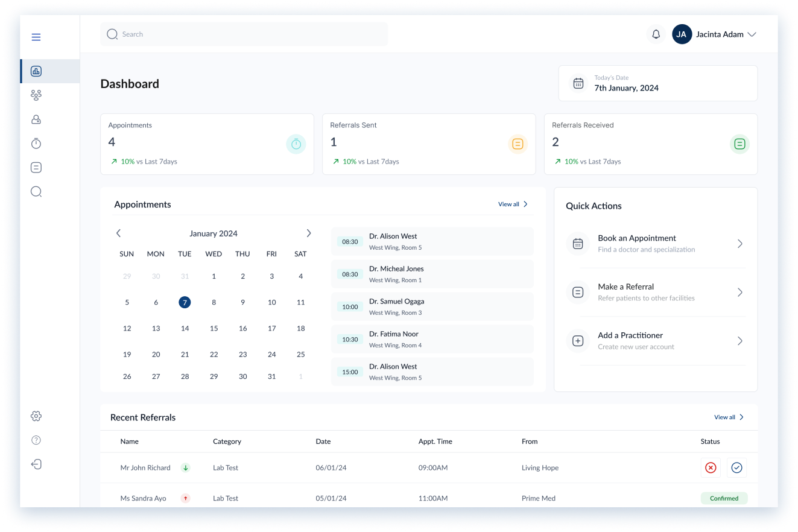The width and height of the screenshot is (798, 532).
Task: Reject Mr John Richard's referral
Action: [711, 468]
